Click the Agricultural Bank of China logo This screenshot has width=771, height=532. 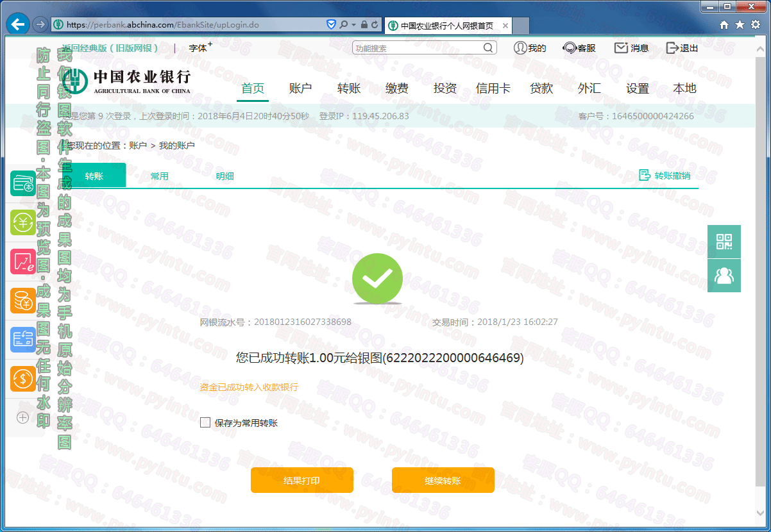click(126, 81)
